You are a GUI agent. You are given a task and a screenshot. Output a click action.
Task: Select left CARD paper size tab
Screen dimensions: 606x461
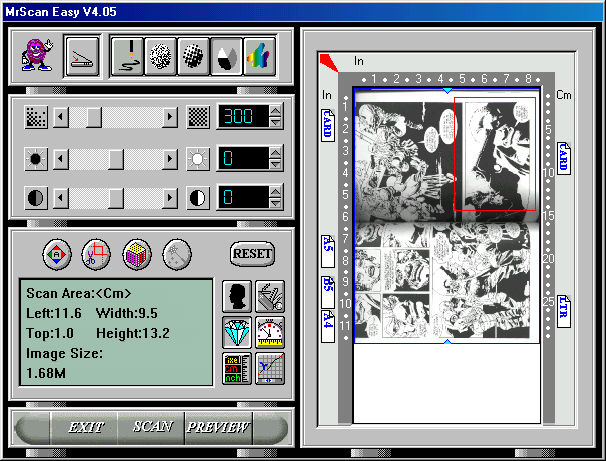(x=327, y=125)
